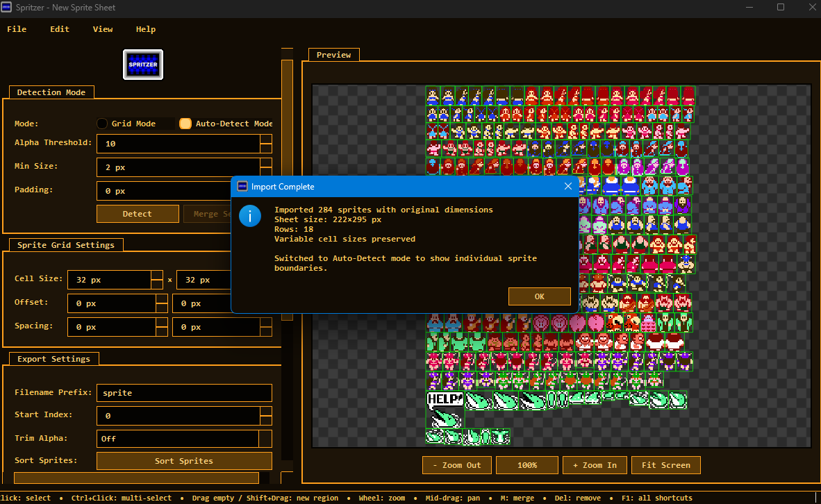
Task: Decrease the Cell Size width value
Action: coord(156,284)
